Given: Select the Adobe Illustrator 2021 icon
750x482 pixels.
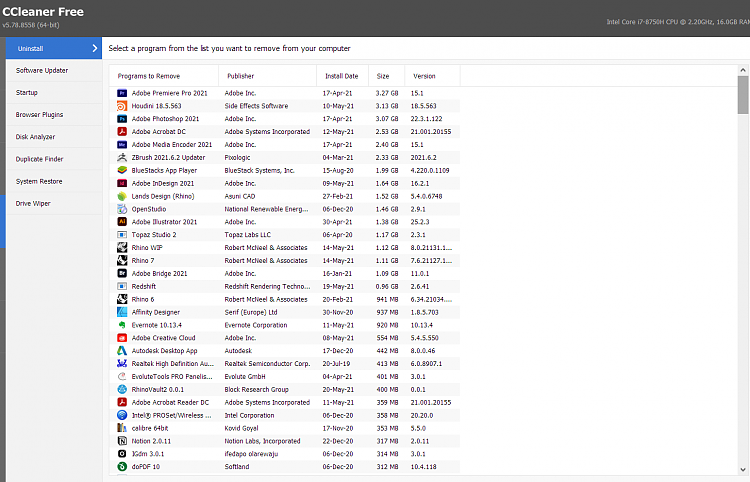Looking at the screenshot, I should pyautogui.click(x=122, y=222).
